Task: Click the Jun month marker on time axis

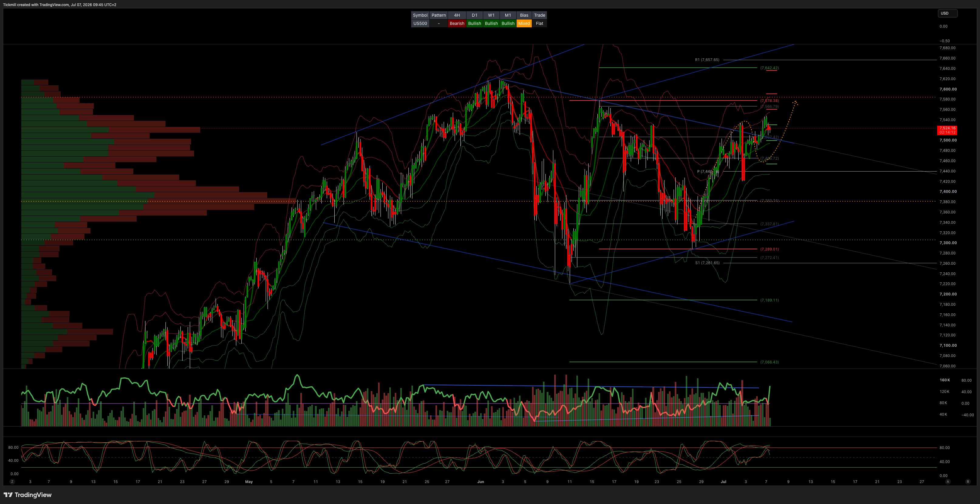Action: pos(480,482)
